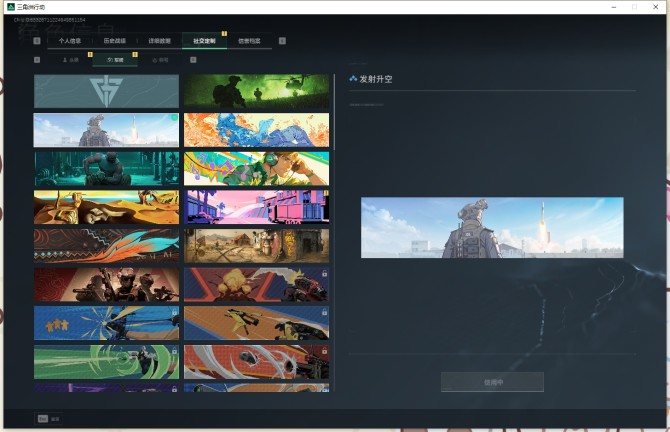Click the 发射升空 banner name

(376, 79)
